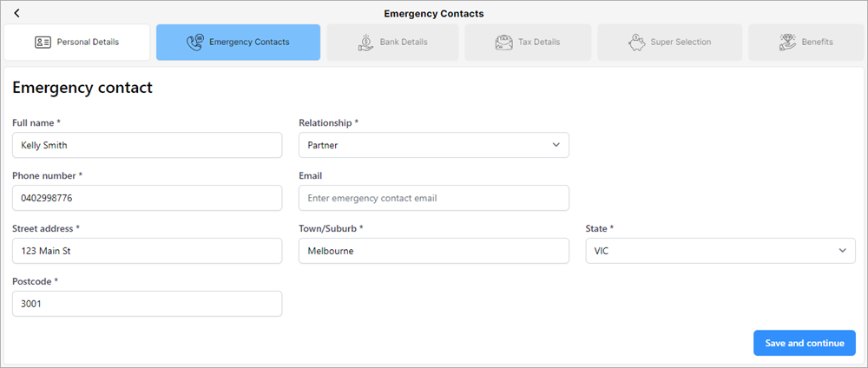Select the Tax Details tab
The width and height of the screenshot is (868, 368).
click(x=528, y=42)
